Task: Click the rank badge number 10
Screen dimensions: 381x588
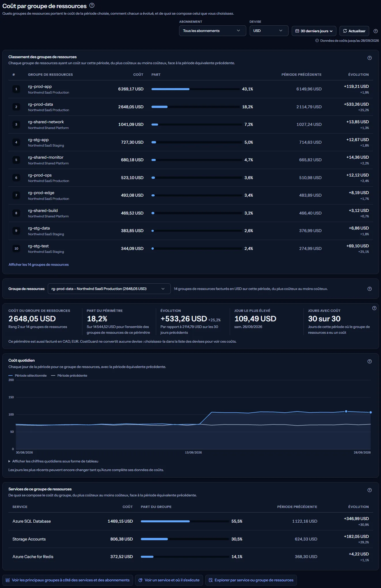Action: 16,249
